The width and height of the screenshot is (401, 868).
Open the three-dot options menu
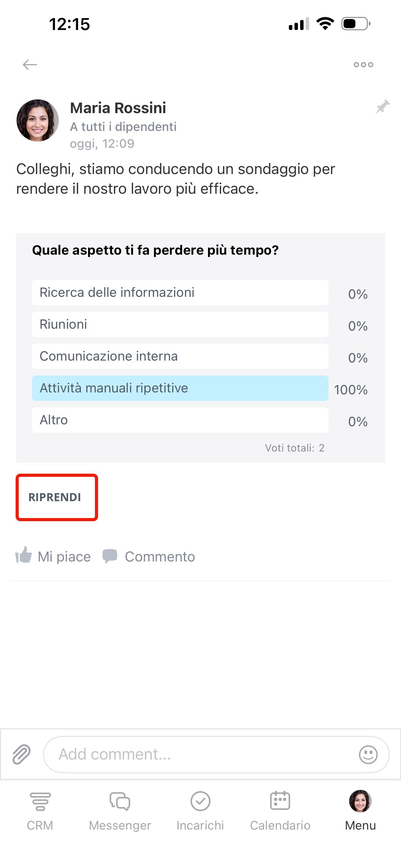tap(363, 65)
